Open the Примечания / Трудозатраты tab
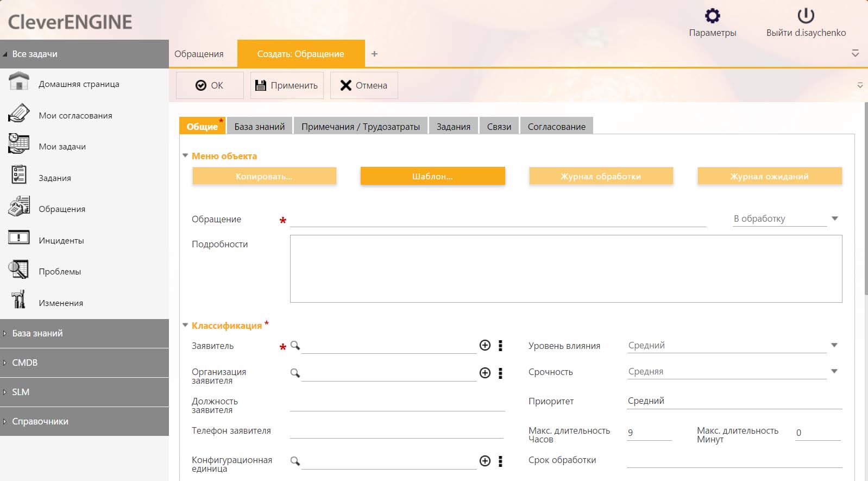Image resolution: width=868 pixels, height=481 pixels. point(361,126)
